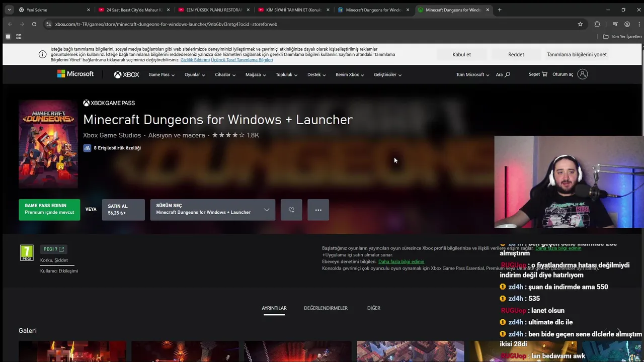Expand the Cihazlar menu
Viewport: 644px width, 362px height.
click(225, 75)
